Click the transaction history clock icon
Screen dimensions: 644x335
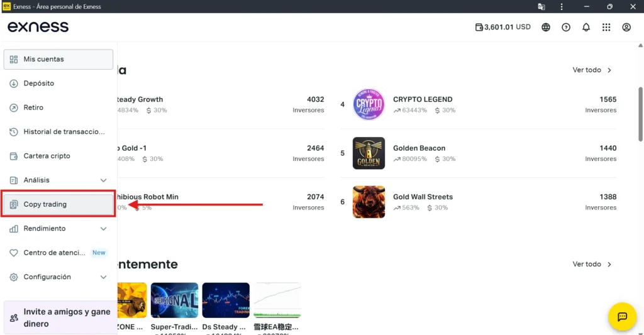(x=14, y=132)
